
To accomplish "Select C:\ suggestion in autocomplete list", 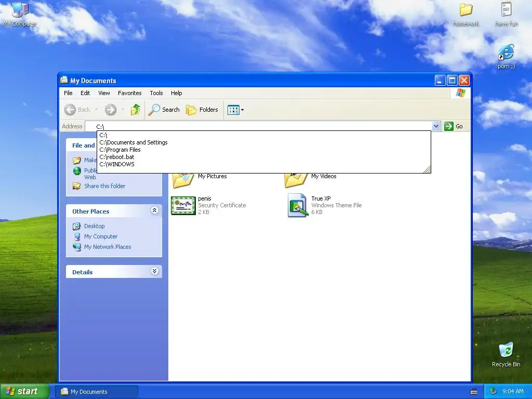I will (x=264, y=135).
